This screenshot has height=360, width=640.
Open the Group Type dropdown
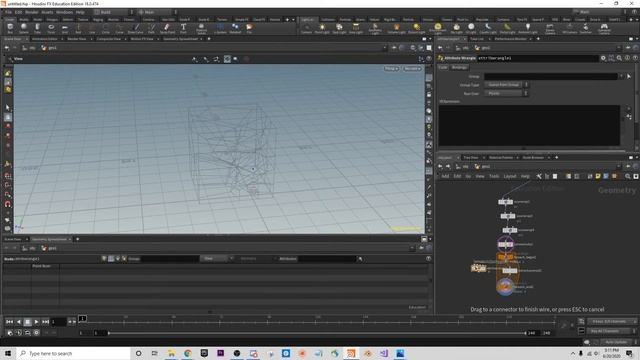506,85
